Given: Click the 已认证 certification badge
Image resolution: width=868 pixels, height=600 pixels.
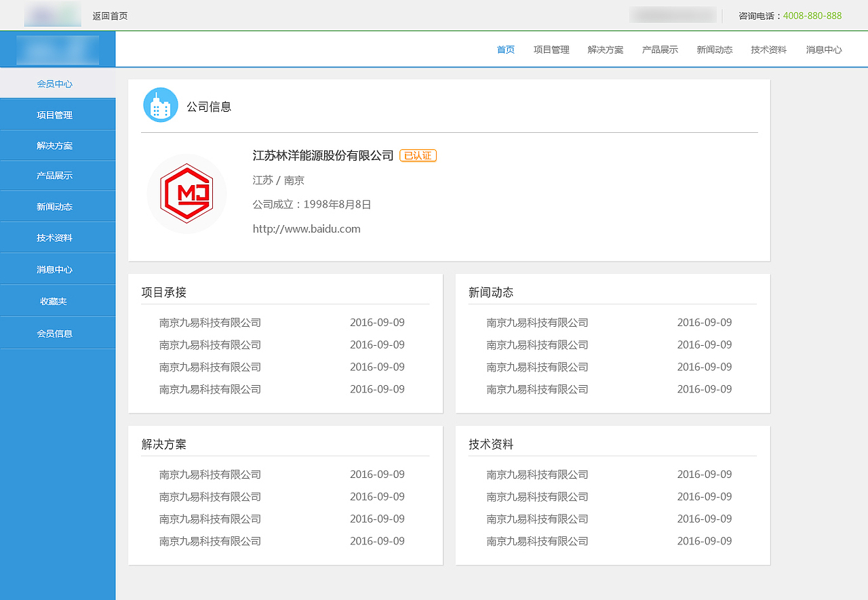Looking at the screenshot, I should coord(418,155).
